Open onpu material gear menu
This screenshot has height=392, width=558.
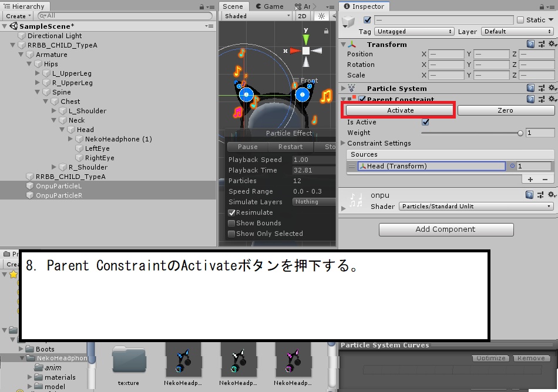coord(552,195)
